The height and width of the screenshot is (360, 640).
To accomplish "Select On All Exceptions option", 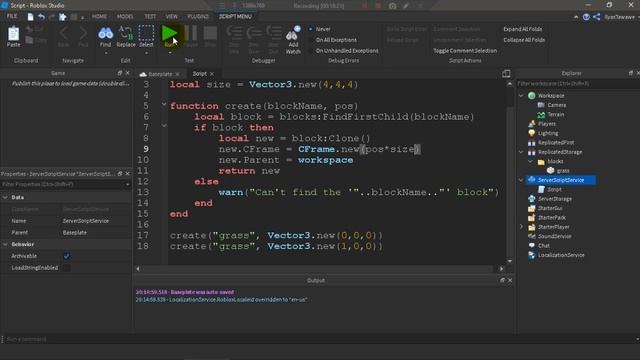I will (x=333, y=40).
